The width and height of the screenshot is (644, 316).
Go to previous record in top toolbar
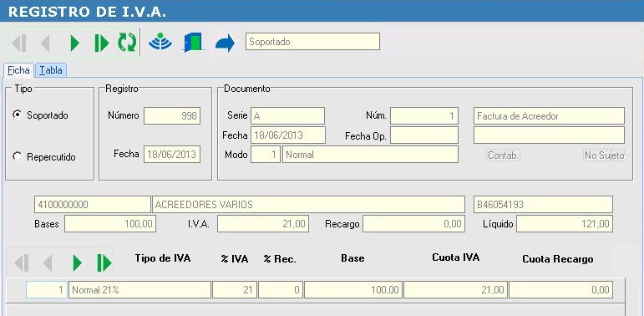pos(45,43)
